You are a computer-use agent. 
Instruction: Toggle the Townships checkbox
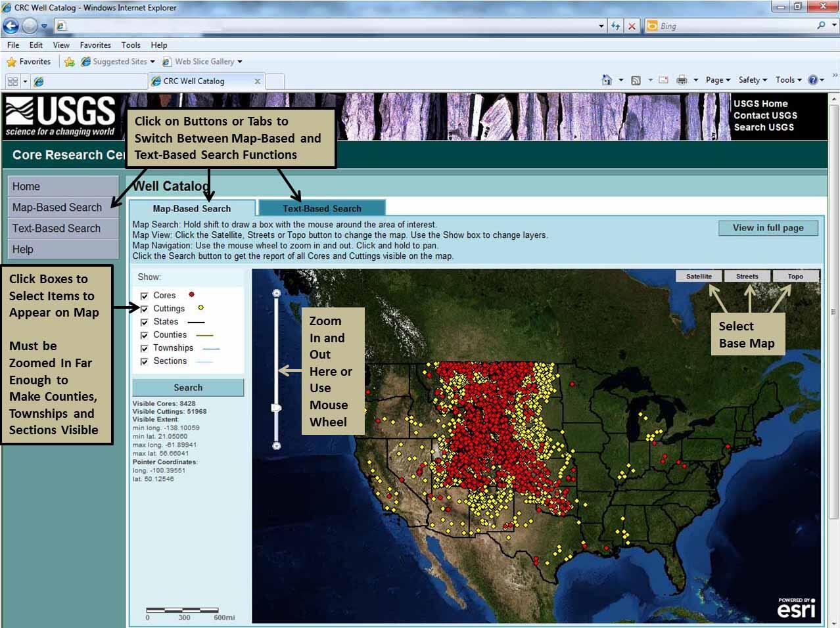tap(145, 349)
